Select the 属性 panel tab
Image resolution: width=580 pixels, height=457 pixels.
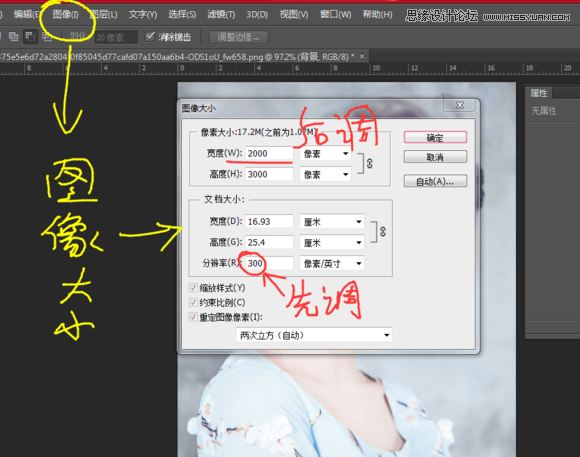click(539, 93)
